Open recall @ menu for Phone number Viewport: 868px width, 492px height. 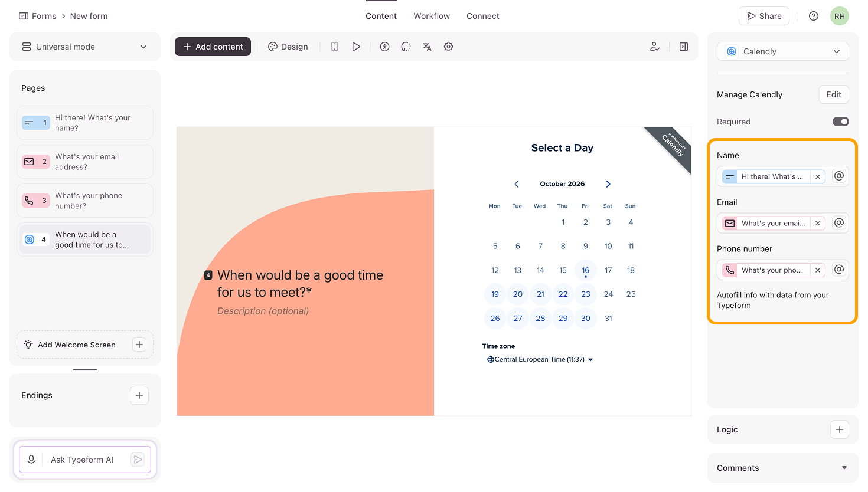(839, 270)
